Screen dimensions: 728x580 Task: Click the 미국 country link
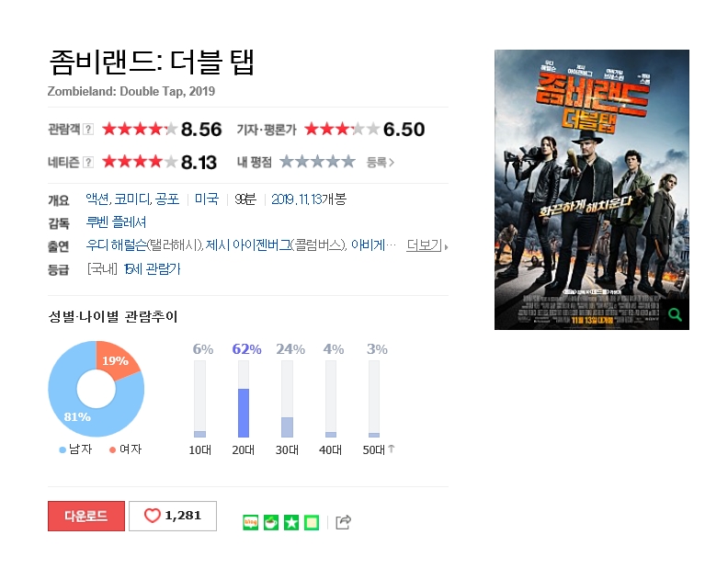[207, 199]
